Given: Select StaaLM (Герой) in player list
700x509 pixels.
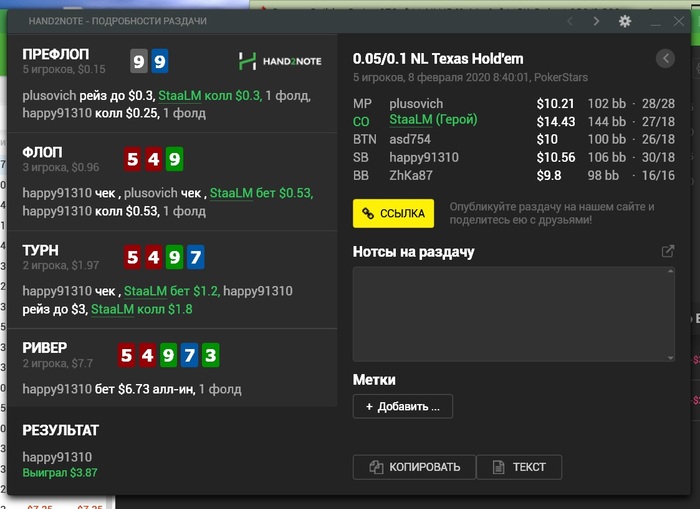Looking at the screenshot, I should [x=433, y=120].
